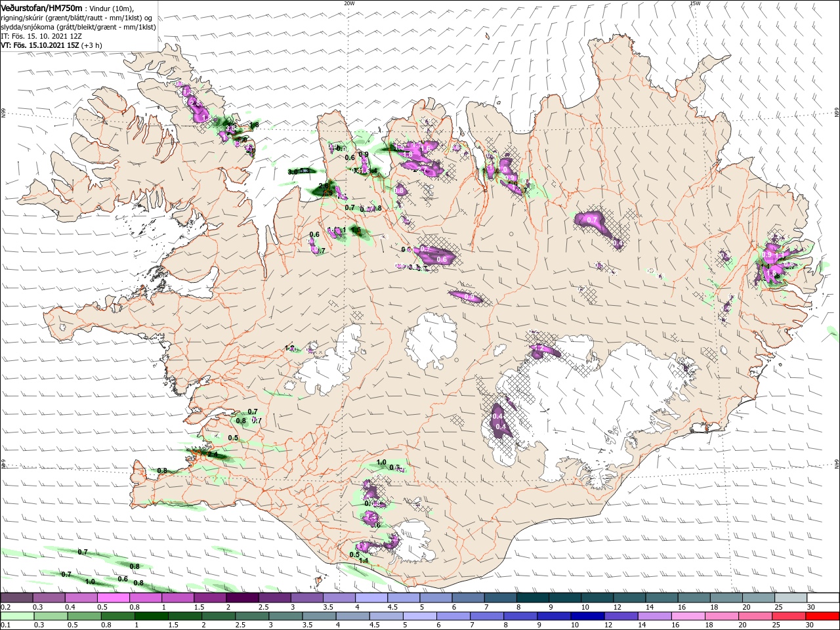This screenshot has height=630, width=840.
Task: Click the 0.2 label on the upper scale
Action: pyautogui.click(x=5, y=607)
